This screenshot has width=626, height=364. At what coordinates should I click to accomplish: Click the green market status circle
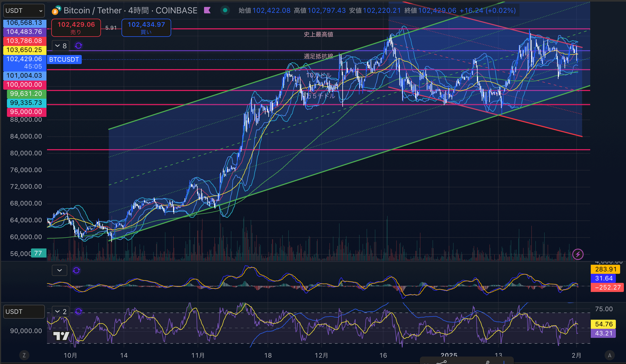[x=225, y=10]
